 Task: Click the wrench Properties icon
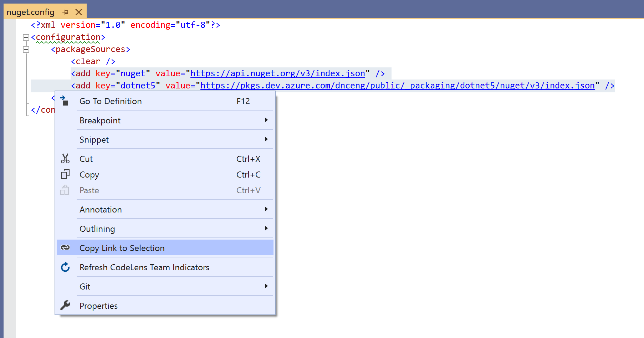(x=65, y=305)
